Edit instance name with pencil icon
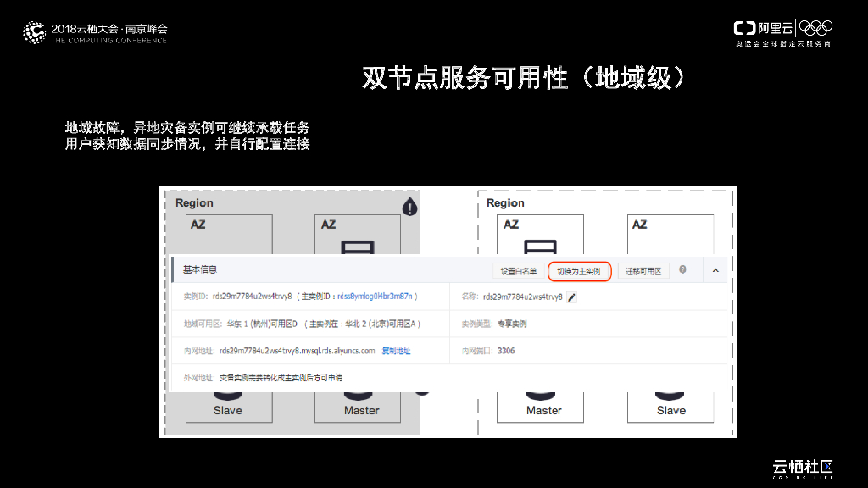This screenshot has width=868, height=488. click(572, 297)
